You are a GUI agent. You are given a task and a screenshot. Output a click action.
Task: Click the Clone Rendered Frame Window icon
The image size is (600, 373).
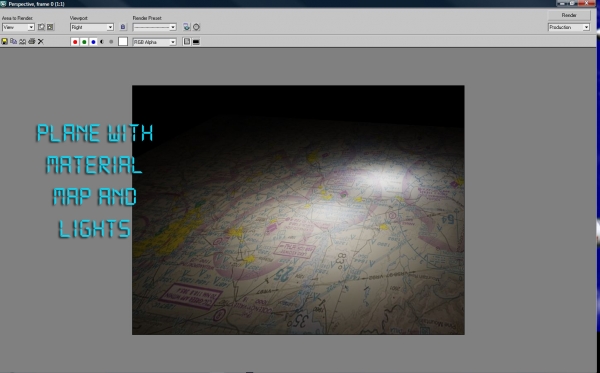[23, 41]
